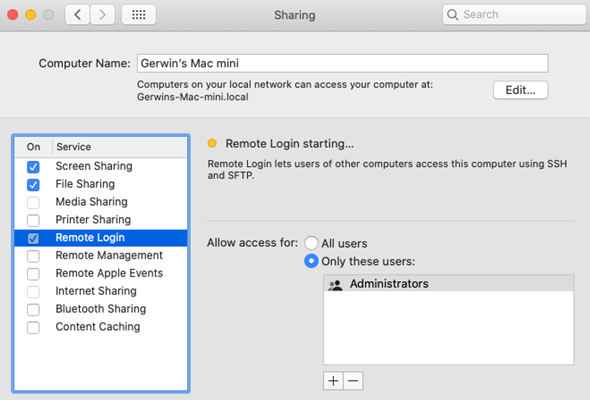590x400 pixels.
Task: Select the Screen Sharing service row
Action: click(x=101, y=166)
